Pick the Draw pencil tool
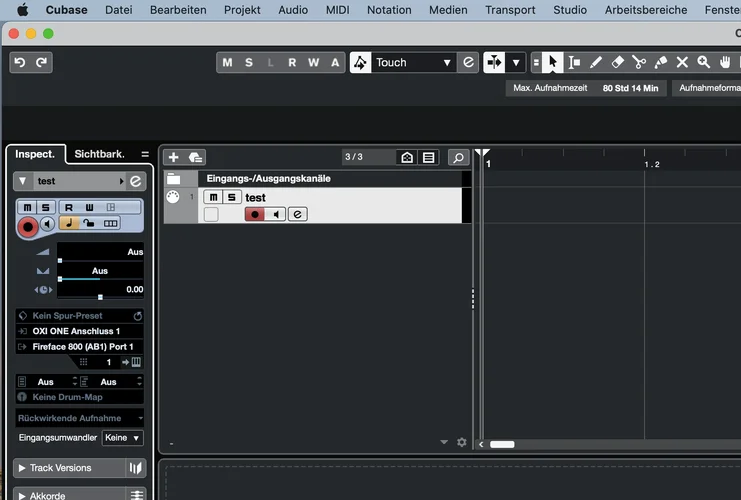Viewport: 741px width, 500px height. 596,62
